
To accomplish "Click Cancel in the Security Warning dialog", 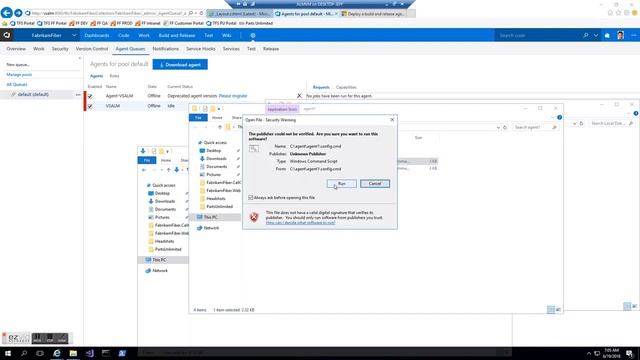I will (375, 184).
